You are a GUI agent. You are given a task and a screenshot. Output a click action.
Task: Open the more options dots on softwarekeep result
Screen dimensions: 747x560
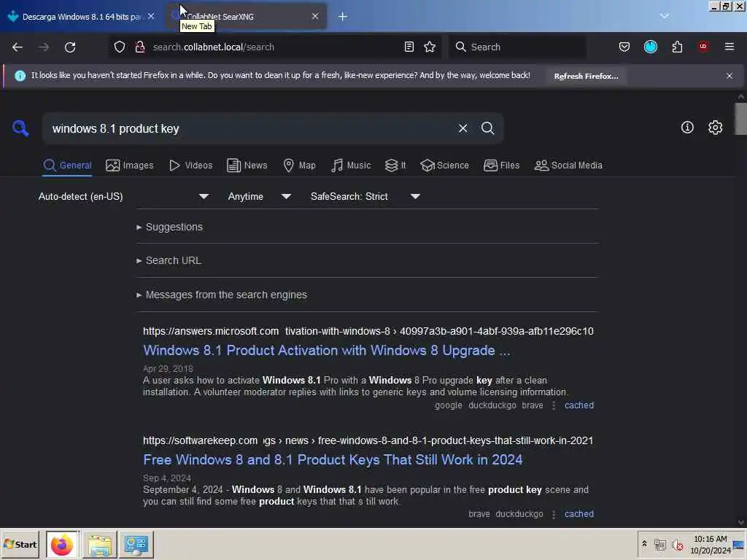pos(554,514)
